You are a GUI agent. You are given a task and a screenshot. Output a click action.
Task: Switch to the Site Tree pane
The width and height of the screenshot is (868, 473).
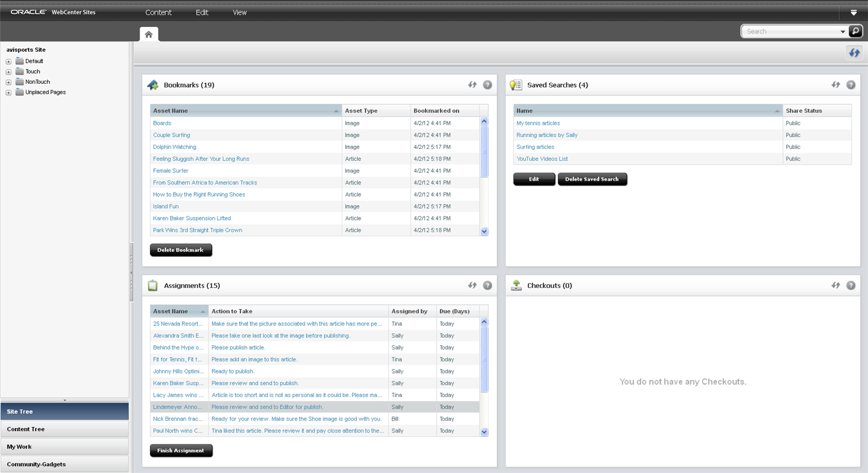click(64, 412)
